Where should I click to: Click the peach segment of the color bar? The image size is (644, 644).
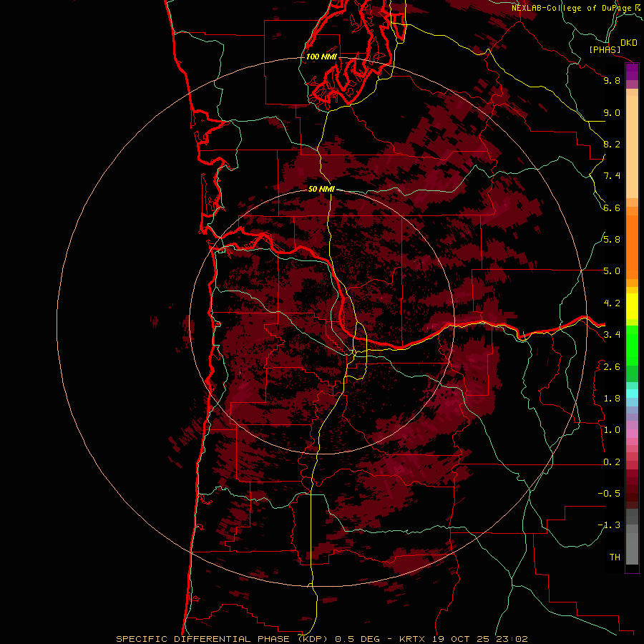(632, 147)
